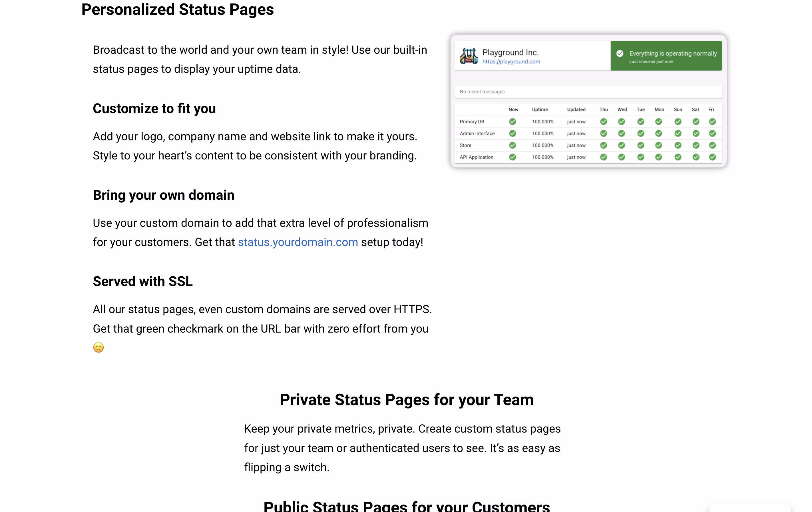This screenshot has height=512, width=812.
Task: Click the smiley face emoji
Action: 99,347
